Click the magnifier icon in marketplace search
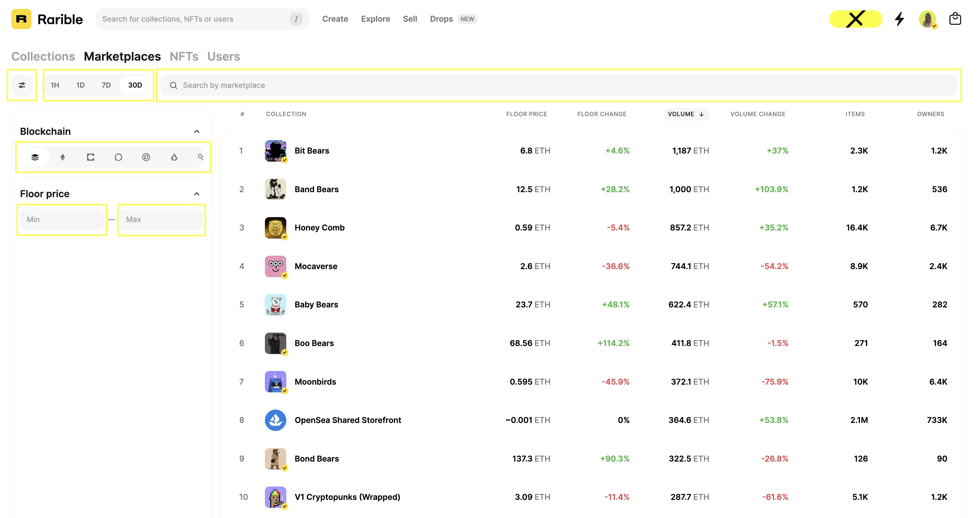Screen dimensions: 980x518 coord(173,85)
